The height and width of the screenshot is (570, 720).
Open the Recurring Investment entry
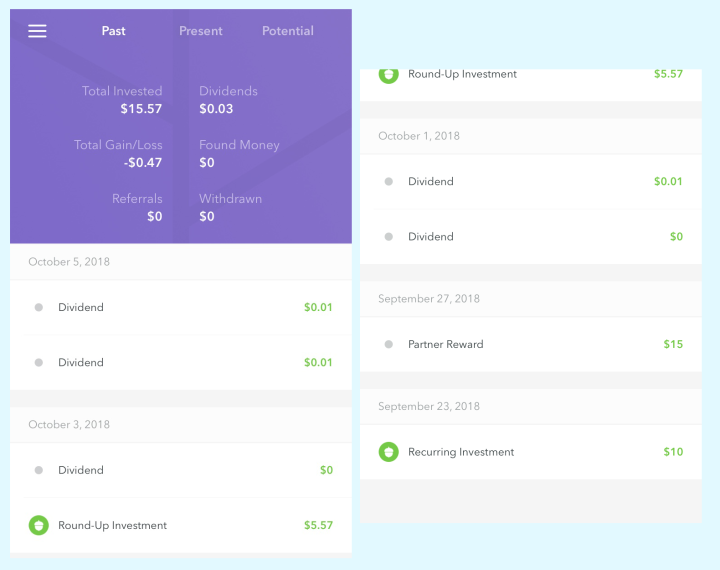[x=531, y=452]
